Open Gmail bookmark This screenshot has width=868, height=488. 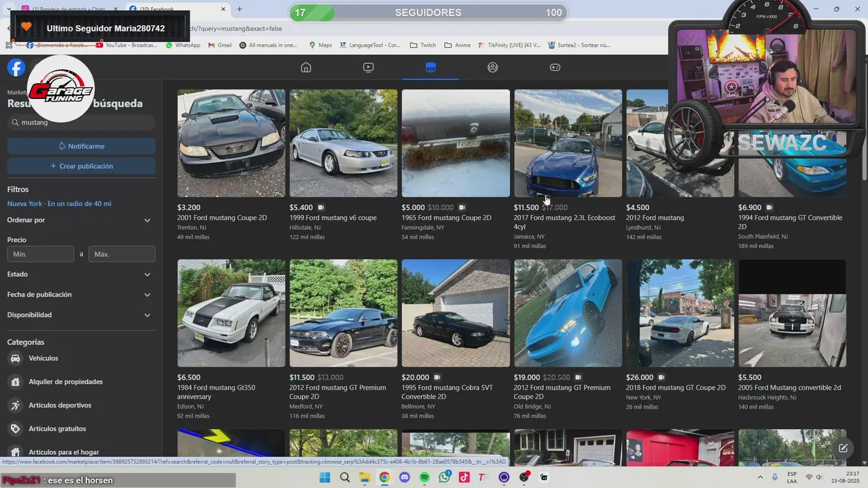pos(220,45)
